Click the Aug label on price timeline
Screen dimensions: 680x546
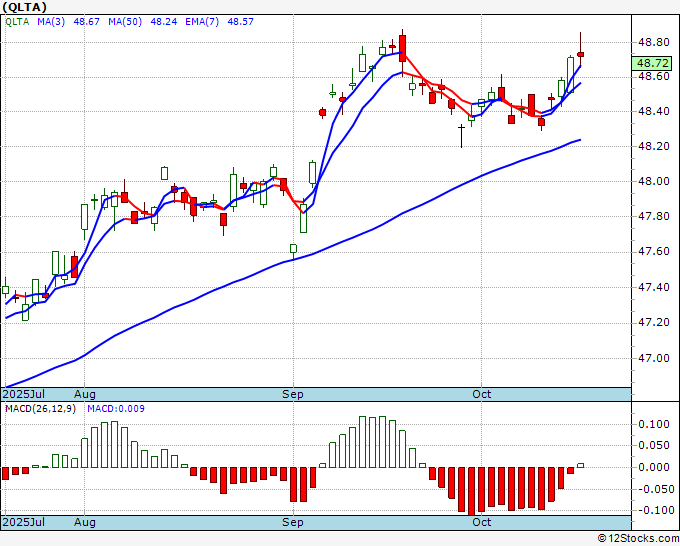pyautogui.click(x=85, y=394)
